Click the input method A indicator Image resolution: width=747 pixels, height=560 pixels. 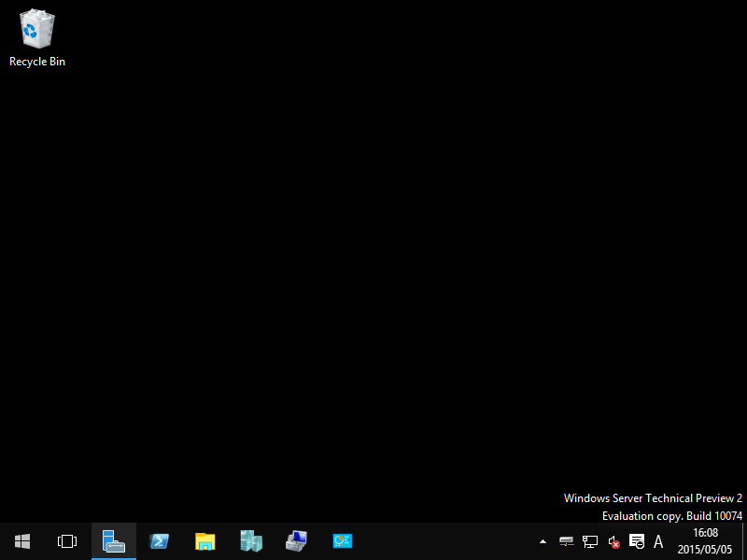point(658,541)
